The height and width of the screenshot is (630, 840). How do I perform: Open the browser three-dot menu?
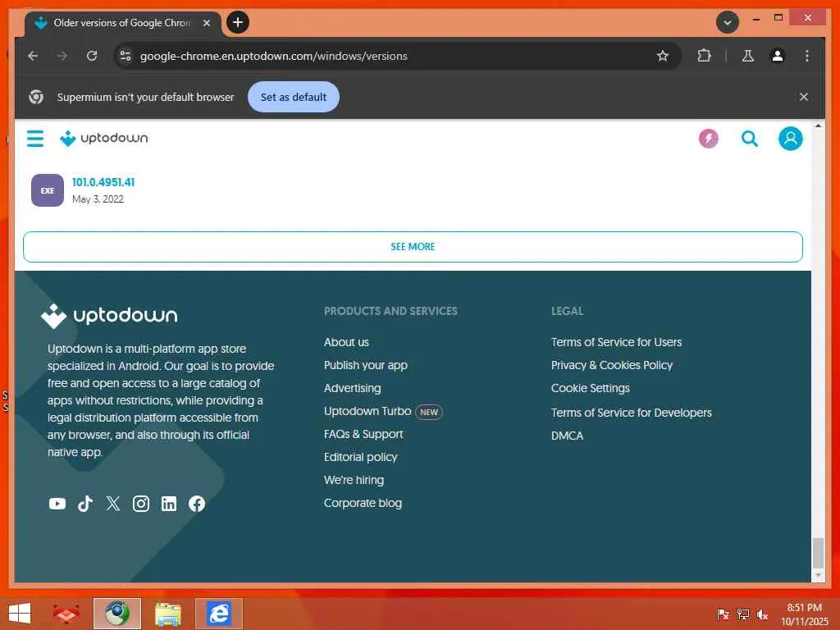(807, 56)
